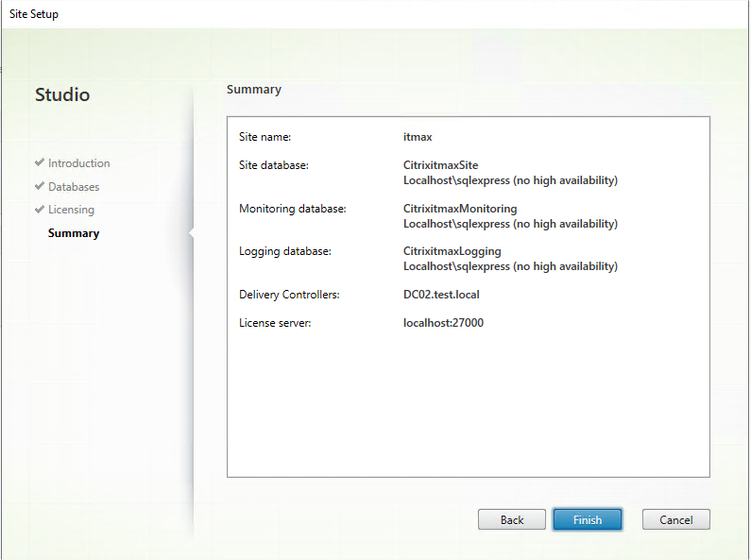Click the Finish button
Image resolution: width=751 pixels, height=560 pixels.
pos(588,519)
